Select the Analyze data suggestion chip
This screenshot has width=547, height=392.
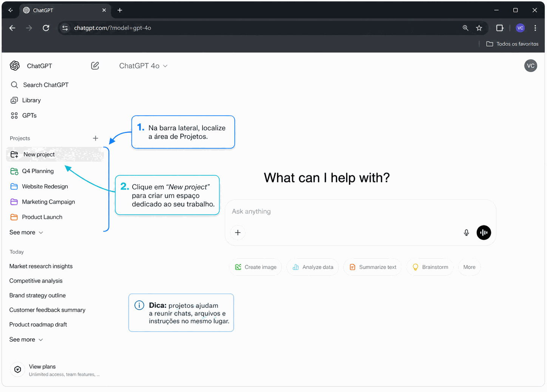point(313,267)
